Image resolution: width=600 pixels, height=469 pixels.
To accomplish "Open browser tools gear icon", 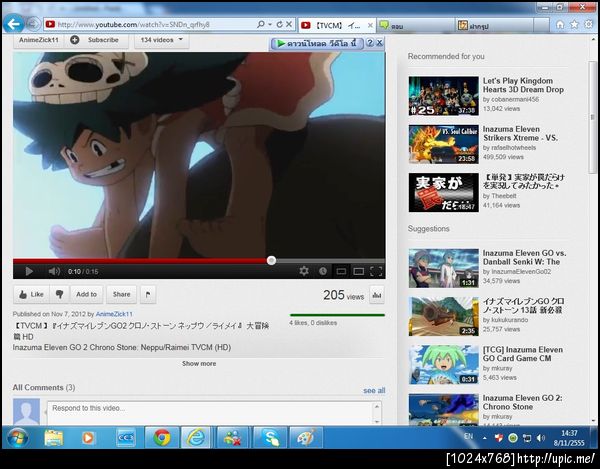I will (589, 25).
